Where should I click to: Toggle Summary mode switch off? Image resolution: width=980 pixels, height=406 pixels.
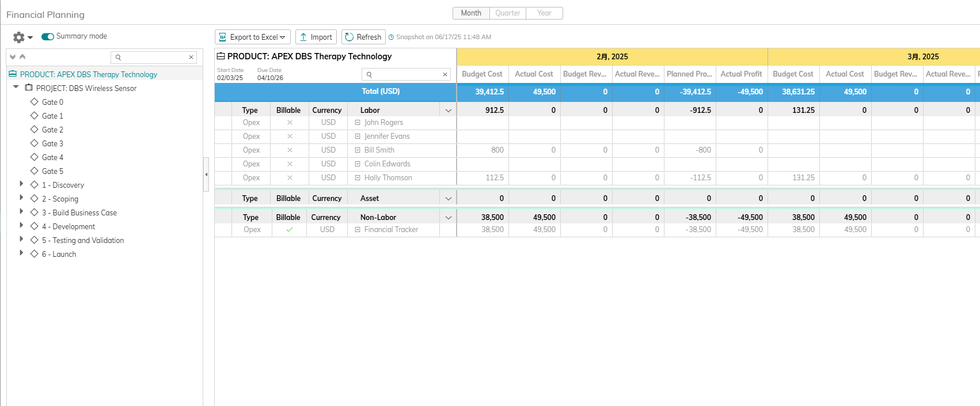48,36
